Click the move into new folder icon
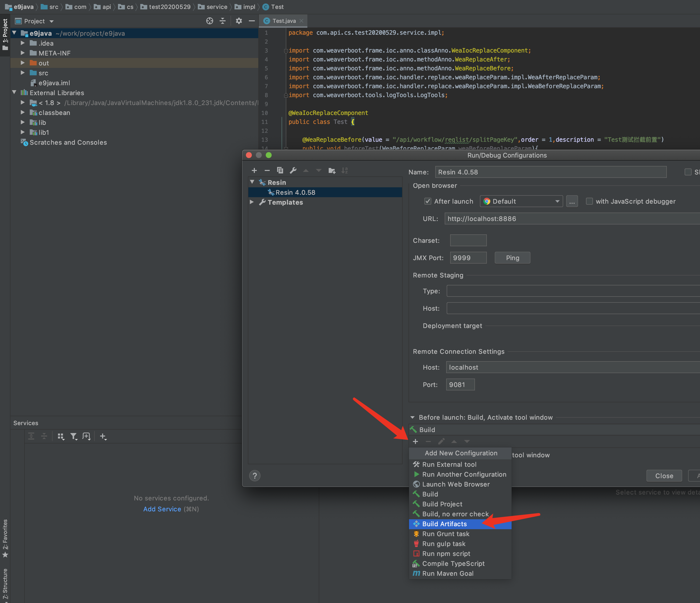 332,171
